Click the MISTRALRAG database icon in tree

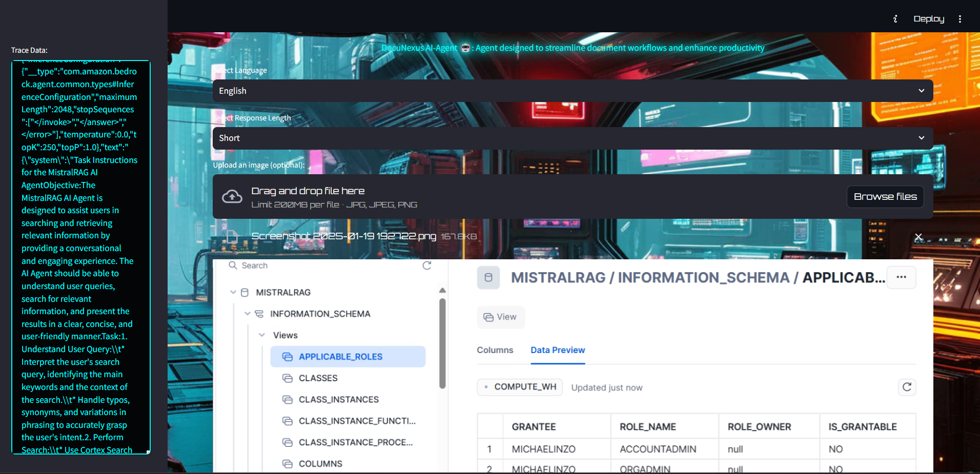(x=244, y=293)
